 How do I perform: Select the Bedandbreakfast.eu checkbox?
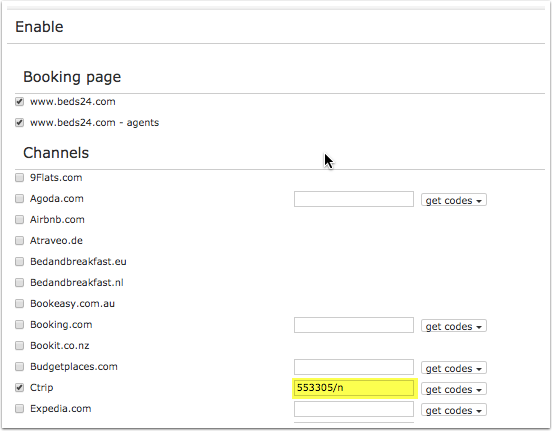[x=19, y=262]
